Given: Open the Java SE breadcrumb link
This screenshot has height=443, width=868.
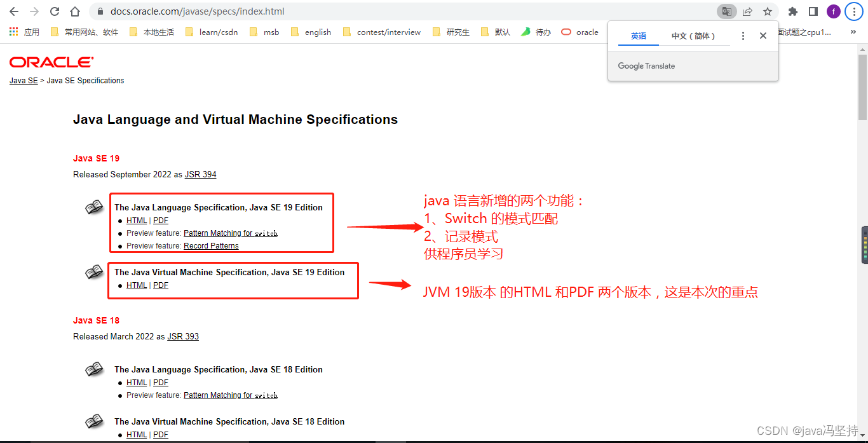Looking at the screenshot, I should (x=24, y=81).
